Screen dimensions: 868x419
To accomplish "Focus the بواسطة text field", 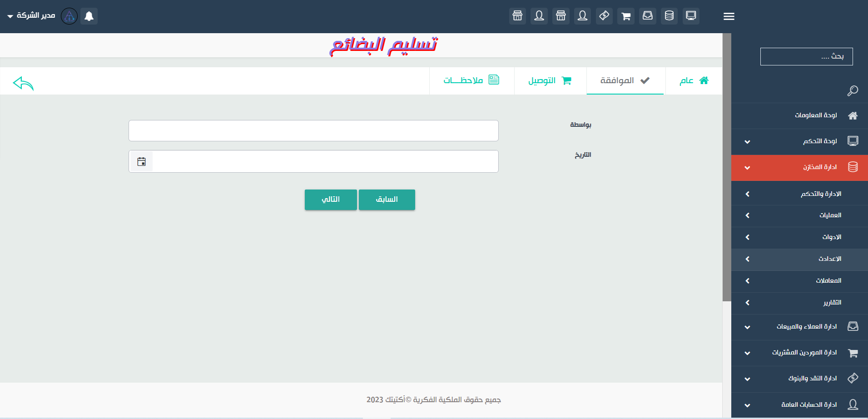I will pos(313,130).
